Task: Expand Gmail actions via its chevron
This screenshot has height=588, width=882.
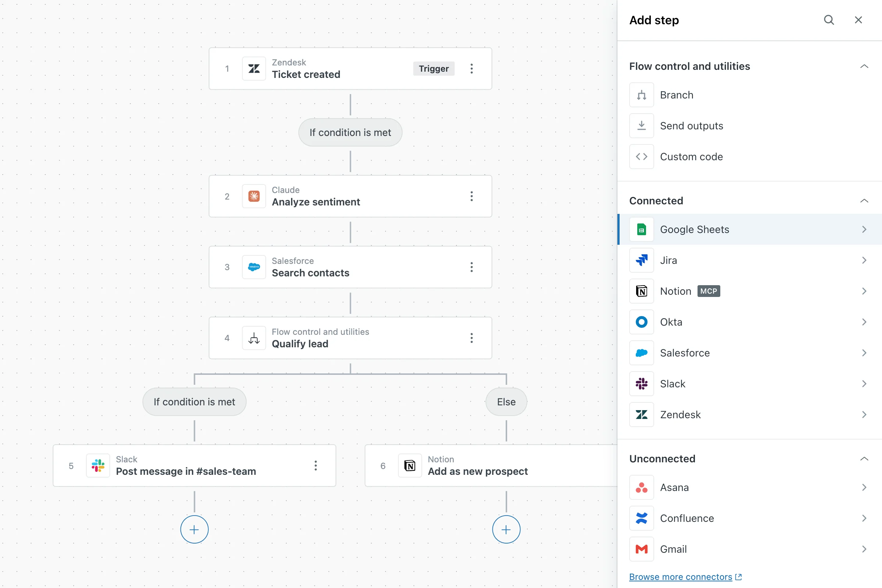Action: pyautogui.click(x=864, y=549)
